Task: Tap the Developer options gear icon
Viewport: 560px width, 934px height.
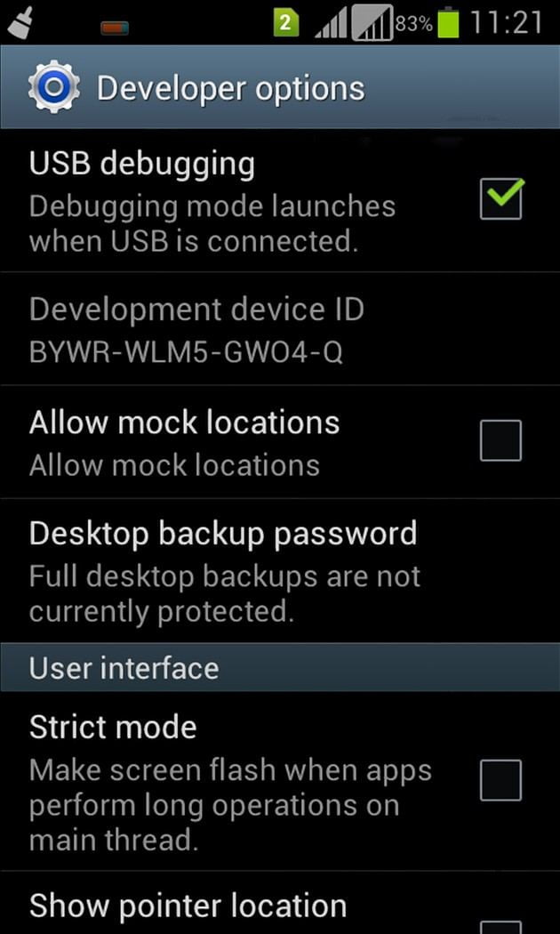Action: click(x=53, y=87)
